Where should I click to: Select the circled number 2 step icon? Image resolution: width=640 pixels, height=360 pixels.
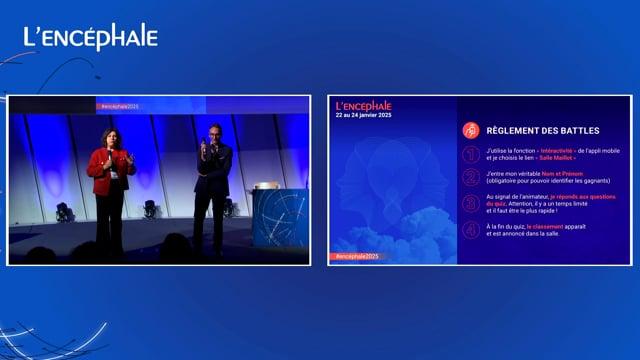pos(471,178)
